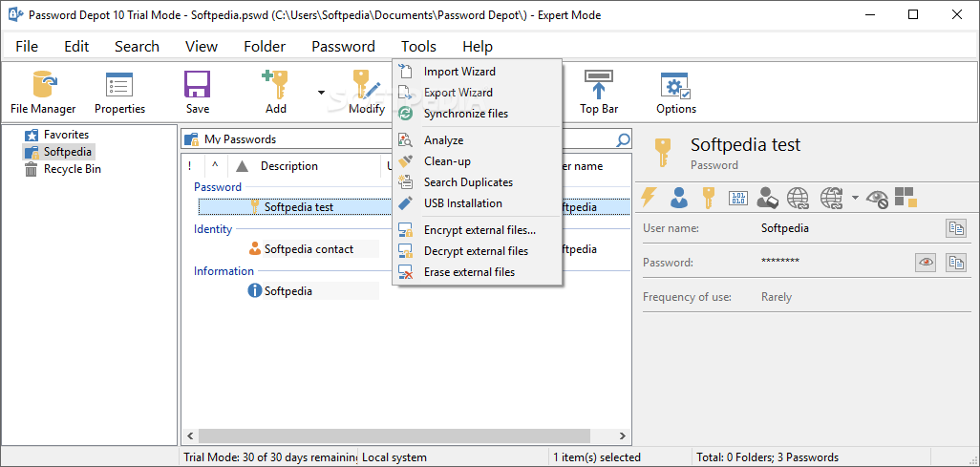Image resolution: width=980 pixels, height=467 pixels.
Task: Open the Password menu
Action: pyautogui.click(x=343, y=46)
